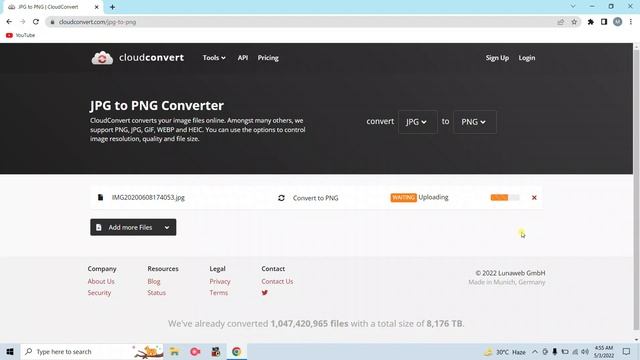Open the About Us link
The height and width of the screenshot is (360, 640).
tap(101, 281)
